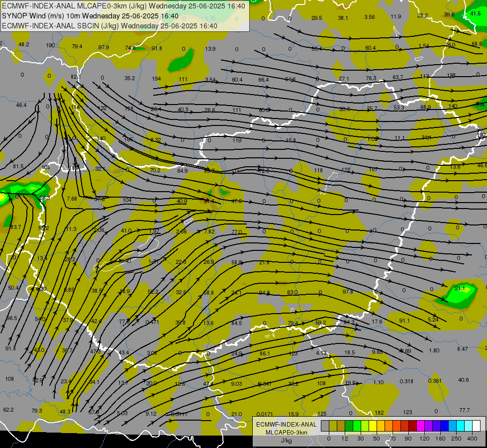Click the legend tick label '50'
Viewport: 487px width, 448px height.
pyautogui.click(x=376, y=439)
